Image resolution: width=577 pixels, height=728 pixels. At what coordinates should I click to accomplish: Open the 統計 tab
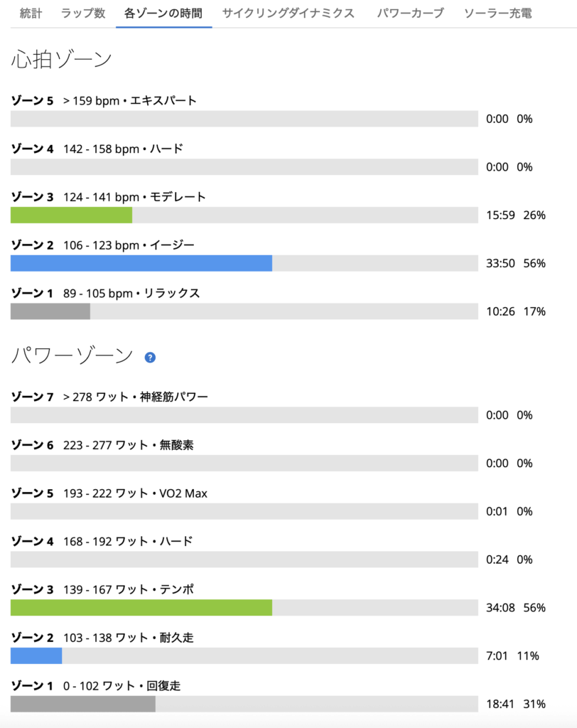point(31,13)
